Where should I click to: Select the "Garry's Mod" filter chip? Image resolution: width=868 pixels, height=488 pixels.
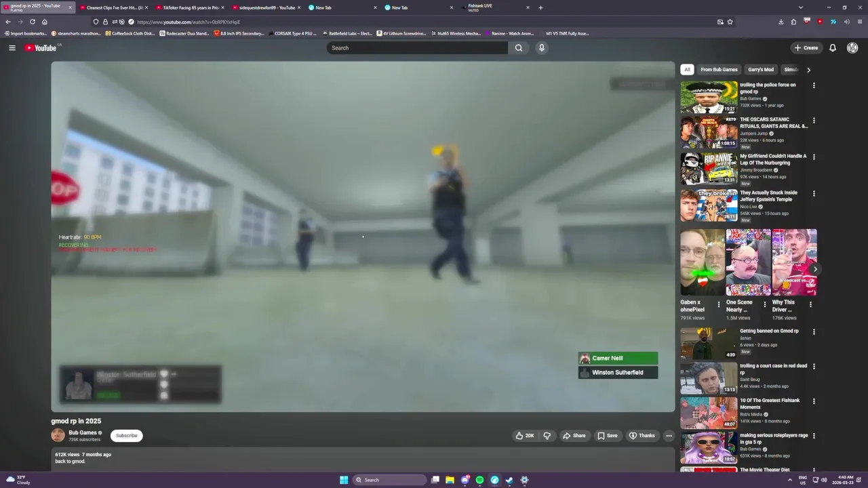click(x=761, y=69)
